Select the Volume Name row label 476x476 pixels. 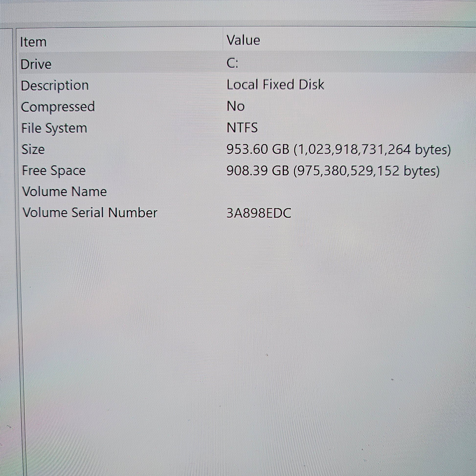pyautogui.click(x=65, y=192)
